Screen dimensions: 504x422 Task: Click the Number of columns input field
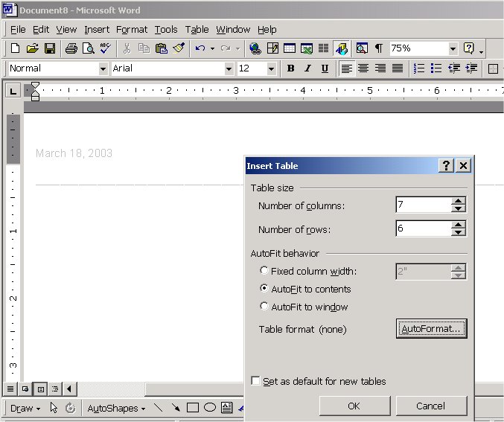tap(423, 205)
